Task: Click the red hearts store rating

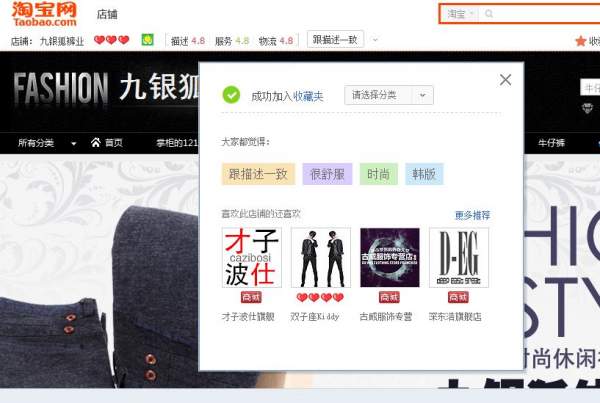Action: click(x=112, y=40)
